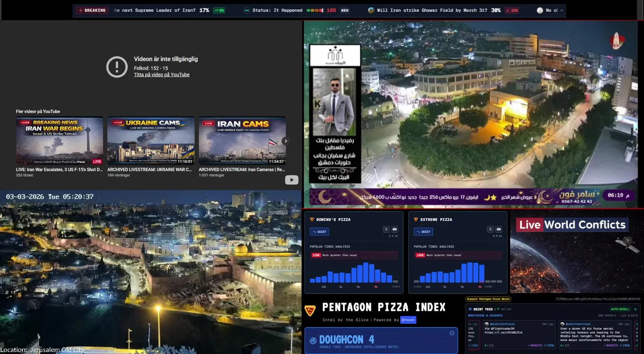The height and width of the screenshot is (354, 644).
Task: Click the avatar on the refueling tankers post
Action: pos(562,324)
